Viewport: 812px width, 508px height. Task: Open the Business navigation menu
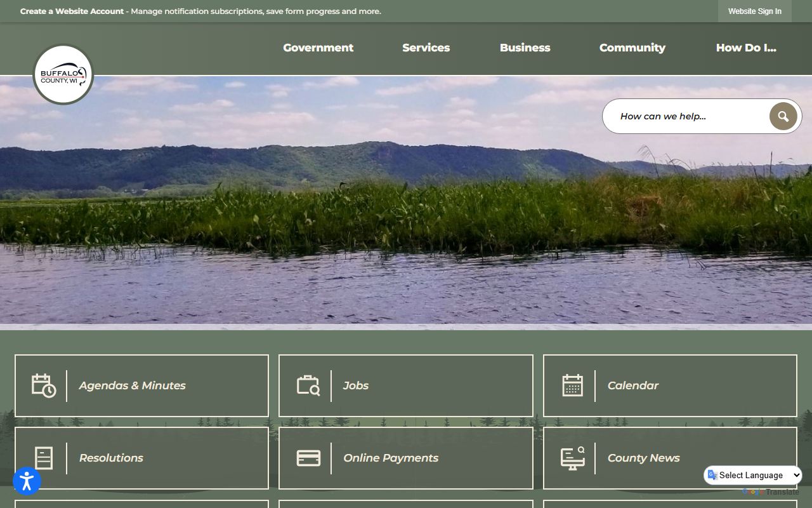525,48
